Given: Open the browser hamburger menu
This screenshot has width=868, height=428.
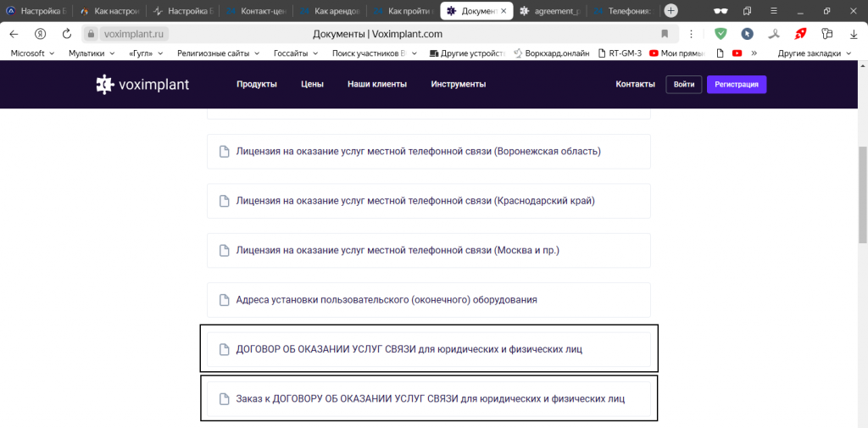Looking at the screenshot, I should click(x=774, y=10).
